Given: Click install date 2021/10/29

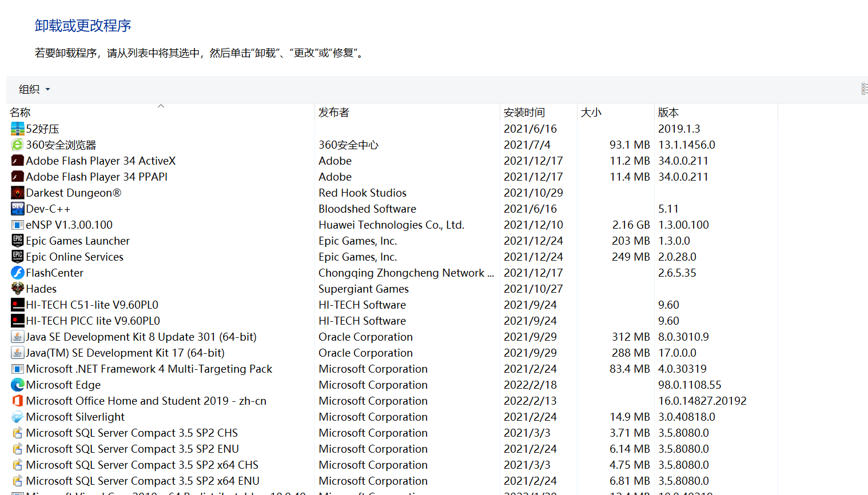Looking at the screenshot, I should 533,193.
